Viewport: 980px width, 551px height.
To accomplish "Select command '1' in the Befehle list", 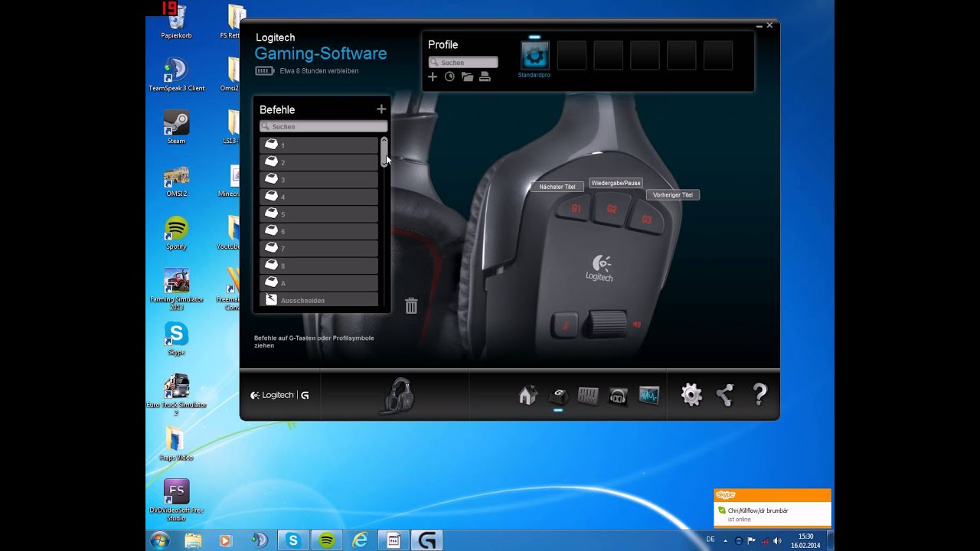I will coord(318,145).
